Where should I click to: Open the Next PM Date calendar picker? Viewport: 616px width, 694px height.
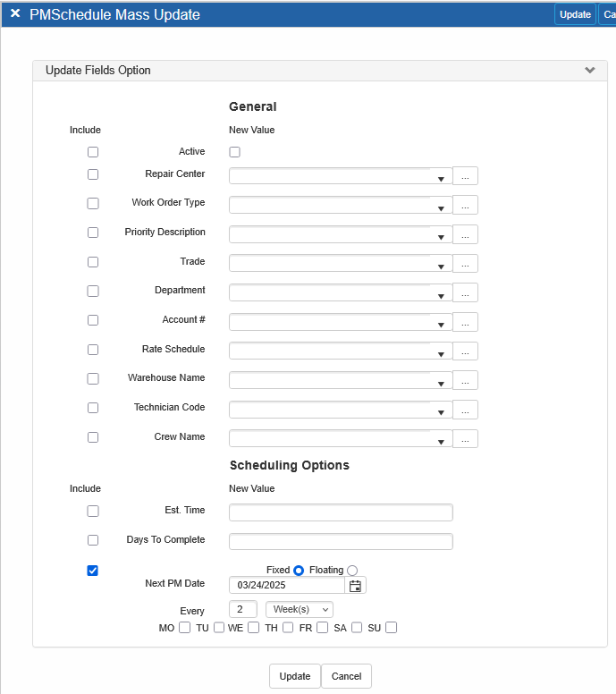point(355,586)
